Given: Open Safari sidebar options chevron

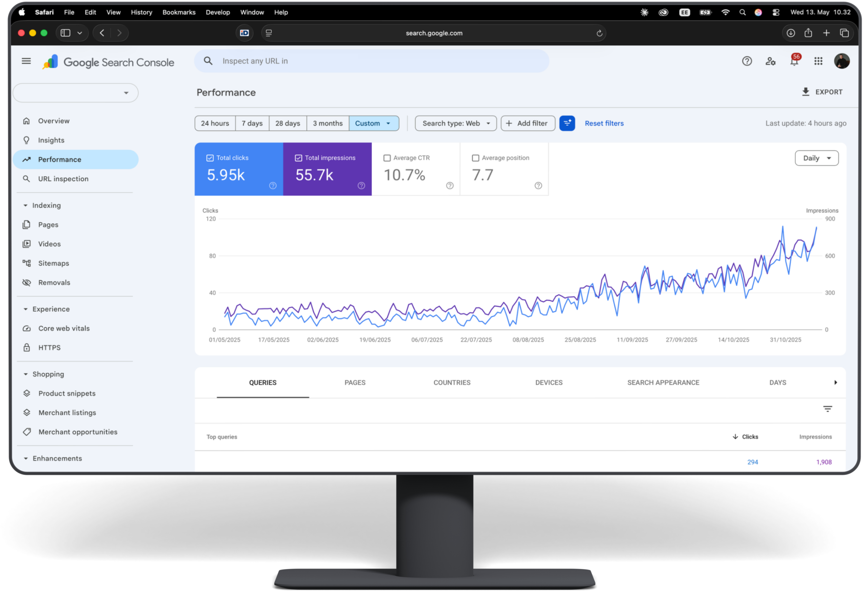Looking at the screenshot, I should (80, 33).
